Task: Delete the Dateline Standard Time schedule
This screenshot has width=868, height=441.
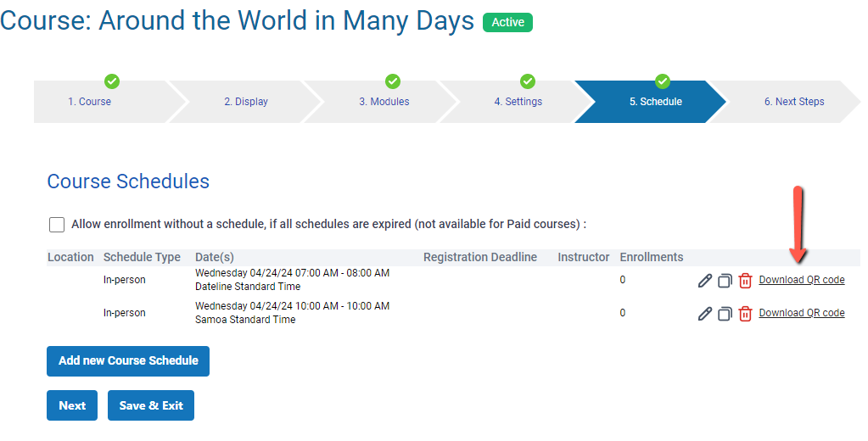Action: pyautogui.click(x=745, y=281)
